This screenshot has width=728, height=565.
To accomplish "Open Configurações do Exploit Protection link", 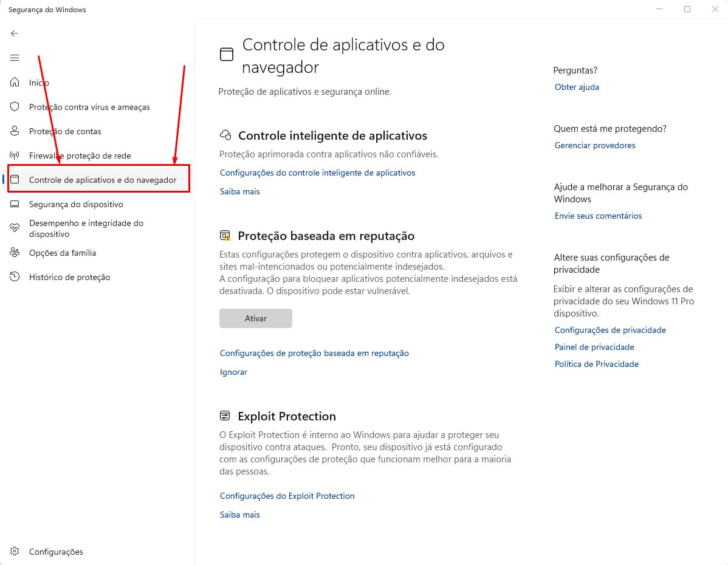I will (287, 496).
